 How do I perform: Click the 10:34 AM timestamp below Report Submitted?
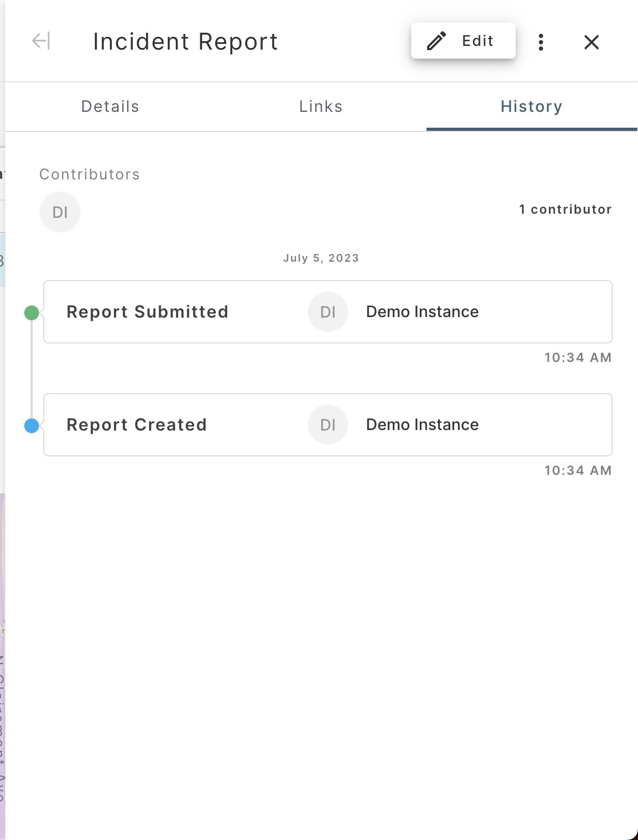578,358
